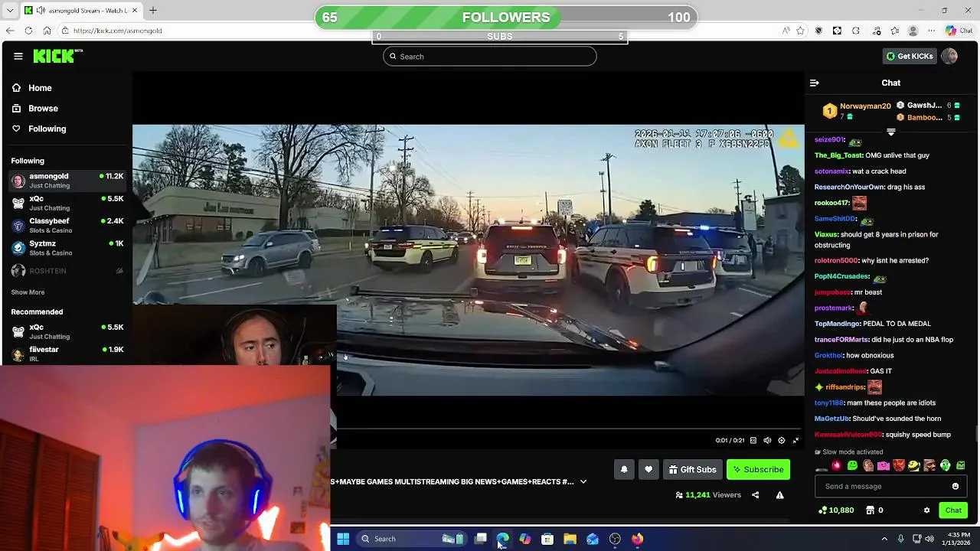Open File Explorer from taskbar
Screen dimensions: 980x551
click(x=570, y=539)
